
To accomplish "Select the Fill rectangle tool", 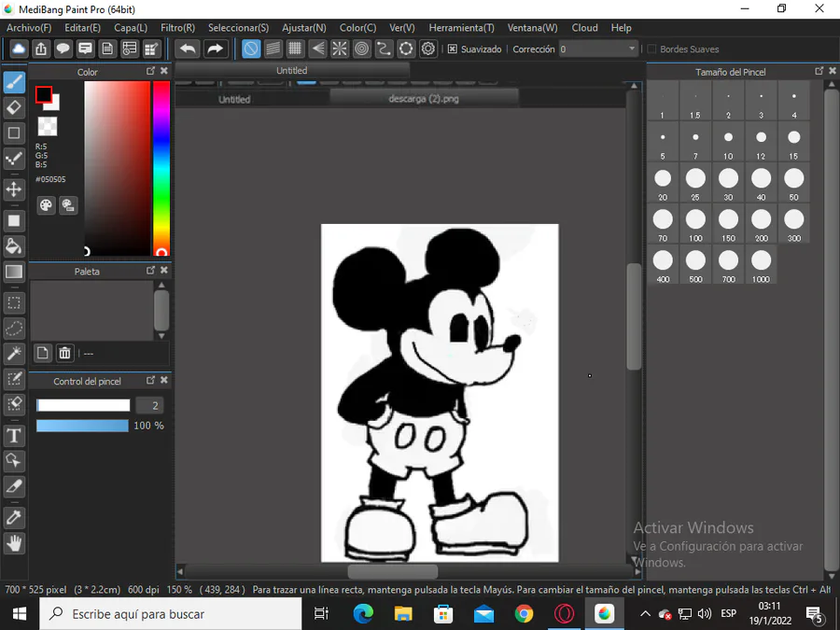I will point(14,220).
